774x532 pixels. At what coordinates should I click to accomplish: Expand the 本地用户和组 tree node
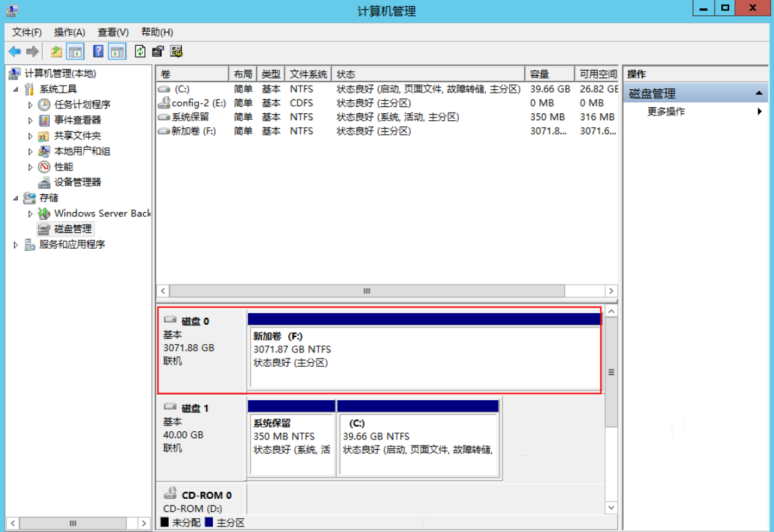tap(30, 151)
